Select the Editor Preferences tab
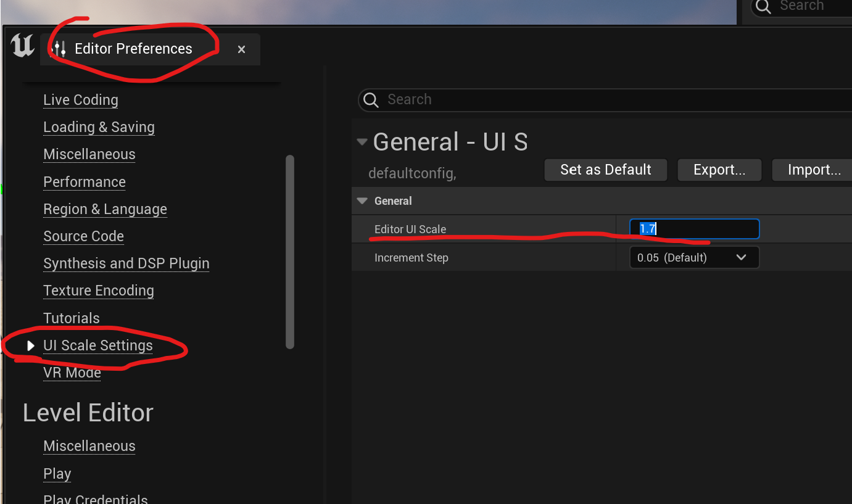 (x=133, y=49)
